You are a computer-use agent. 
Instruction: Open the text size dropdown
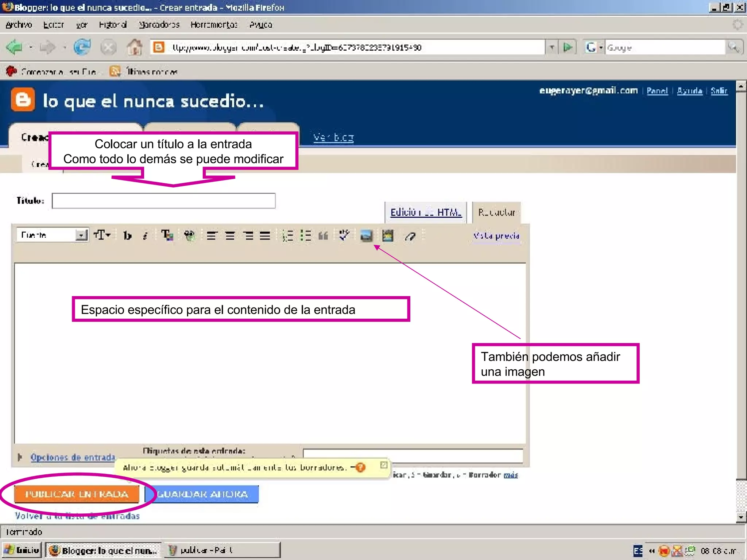click(x=102, y=235)
